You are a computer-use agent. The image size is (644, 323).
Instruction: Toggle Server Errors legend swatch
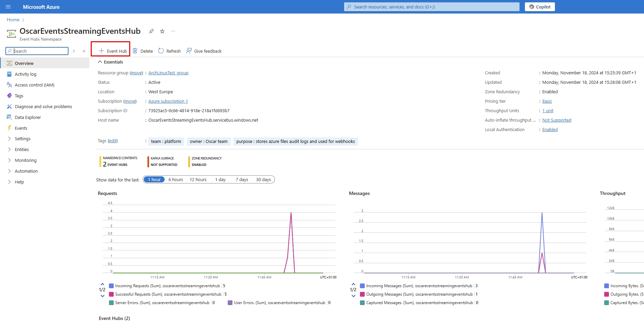[x=111, y=303]
